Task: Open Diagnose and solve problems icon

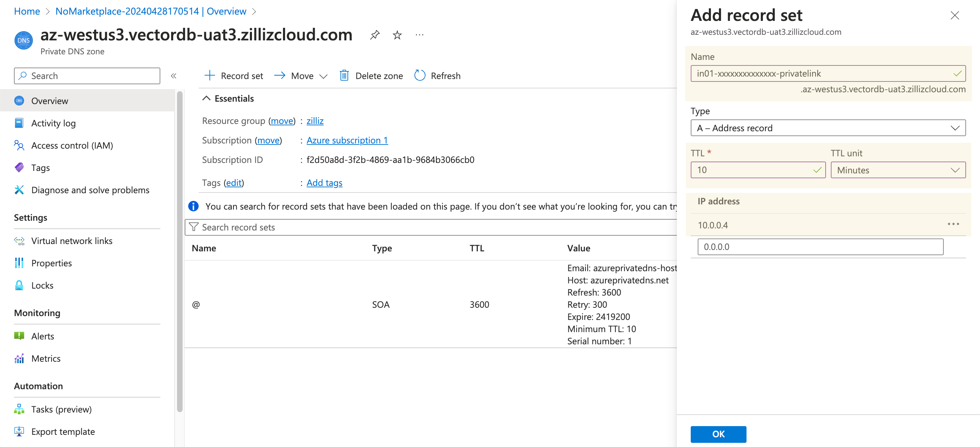Action: pos(20,190)
